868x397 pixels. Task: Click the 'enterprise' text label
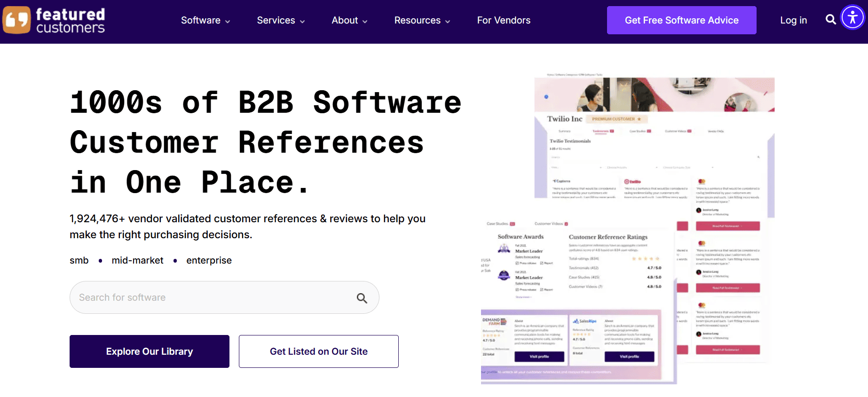pos(209,260)
